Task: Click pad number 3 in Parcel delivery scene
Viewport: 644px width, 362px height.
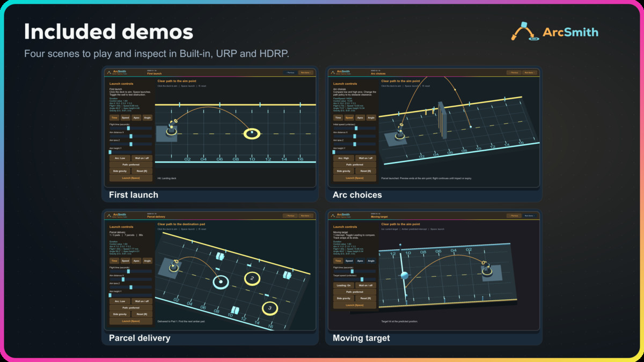Action: (270, 308)
